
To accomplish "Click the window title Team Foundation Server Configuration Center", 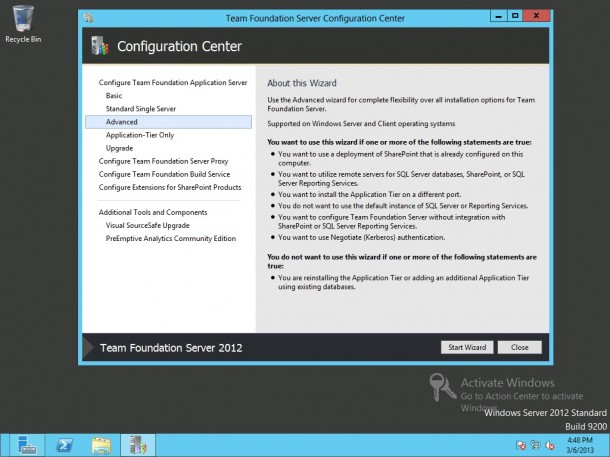I will pyautogui.click(x=315, y=18).
